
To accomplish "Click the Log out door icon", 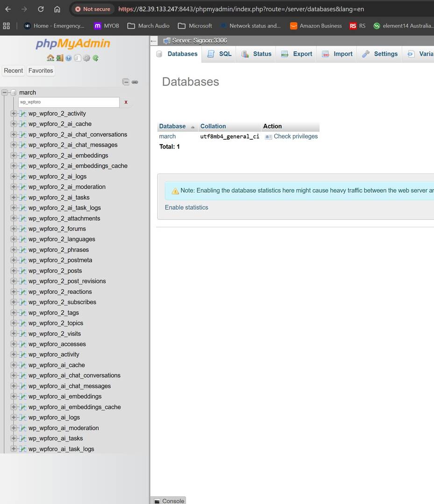I will (x=59, y=58).
